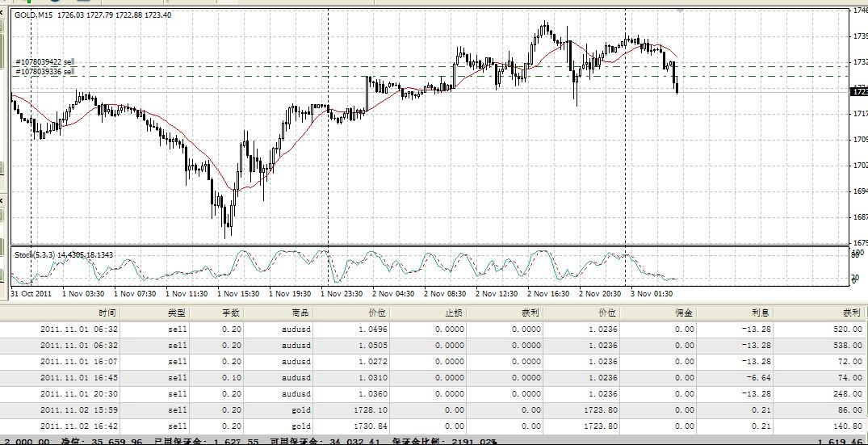Image resolution: width=868 pixels, height=445 pixels.
Task: Sort trades by the 类型 column header
Action: 176,313
